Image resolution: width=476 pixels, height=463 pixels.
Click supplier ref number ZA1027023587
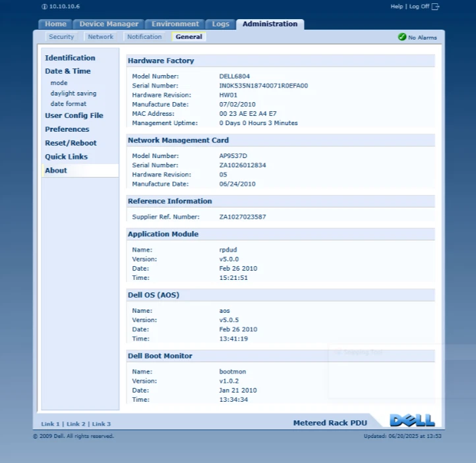pos(243,217)
